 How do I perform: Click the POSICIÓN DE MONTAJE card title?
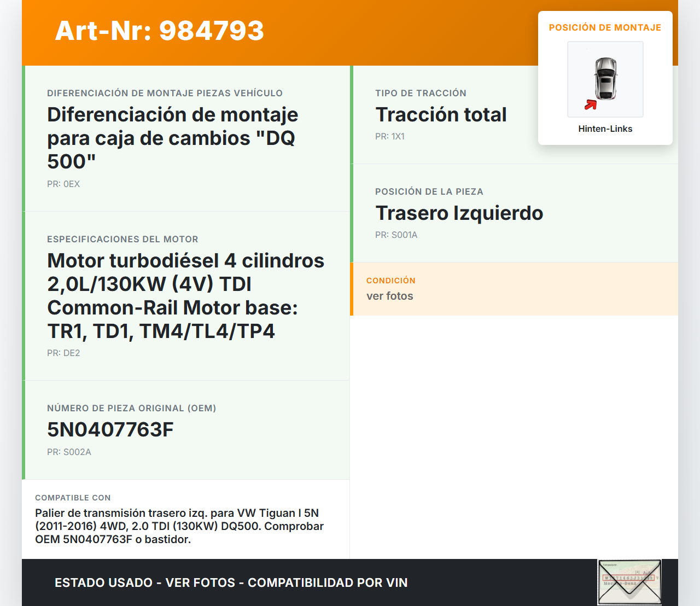(x=605, y=27)
